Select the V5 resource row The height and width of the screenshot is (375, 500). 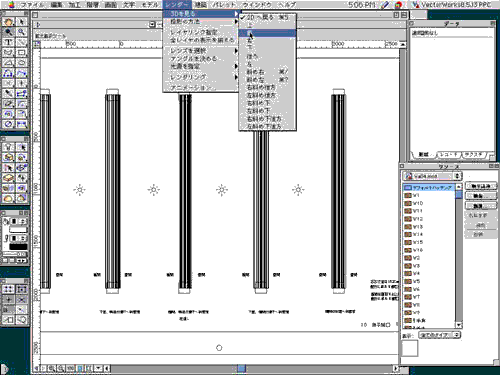[x=429, y=281]
